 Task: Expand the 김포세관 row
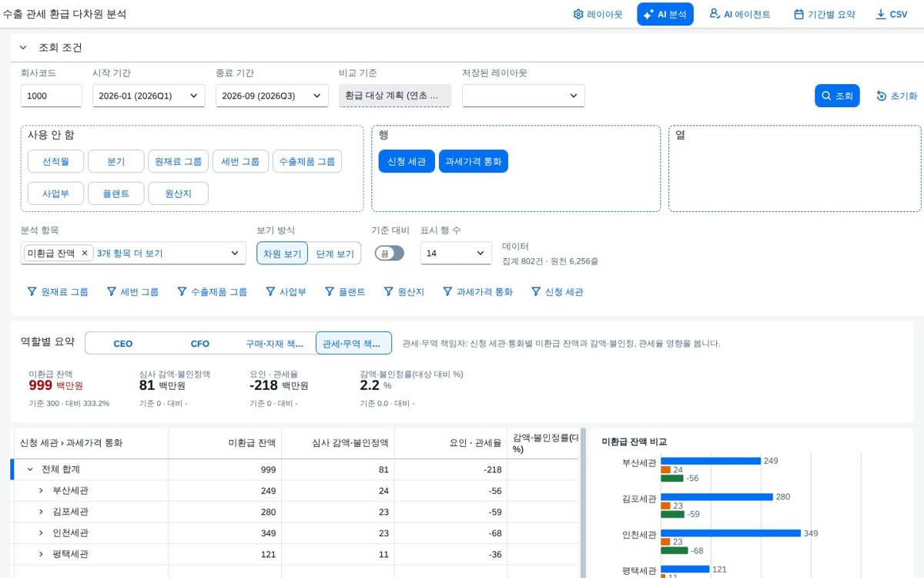click(x=42, y=512)
